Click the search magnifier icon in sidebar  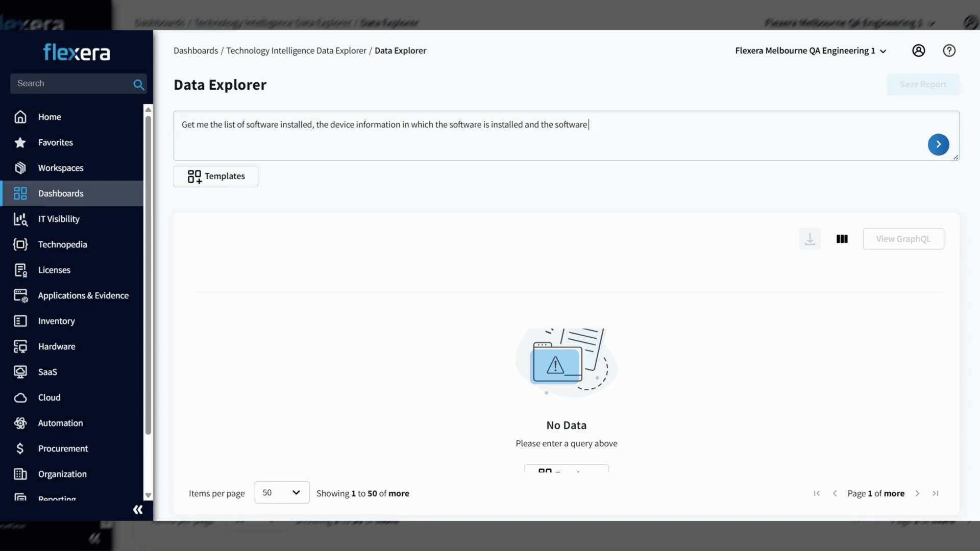[138, 84]
